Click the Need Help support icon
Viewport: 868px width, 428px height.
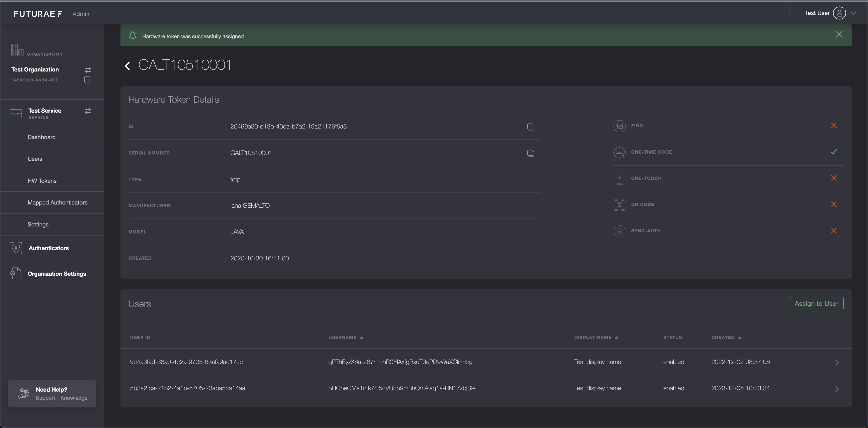(x=24, y=393)
